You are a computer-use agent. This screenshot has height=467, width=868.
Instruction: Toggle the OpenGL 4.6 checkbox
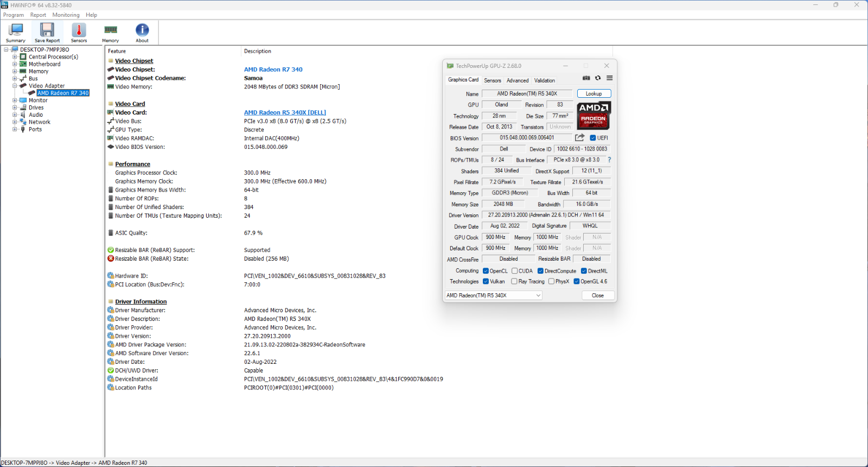coord(577,281)
